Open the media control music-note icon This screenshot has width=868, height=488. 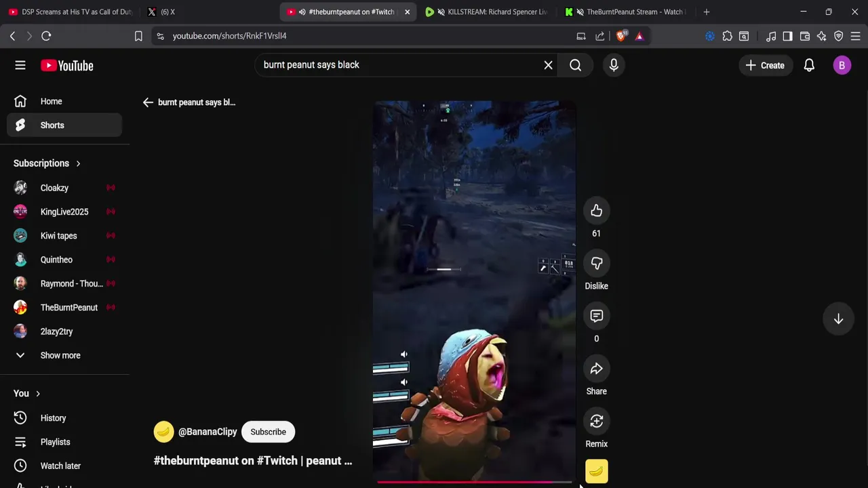(x=771, y=36)
